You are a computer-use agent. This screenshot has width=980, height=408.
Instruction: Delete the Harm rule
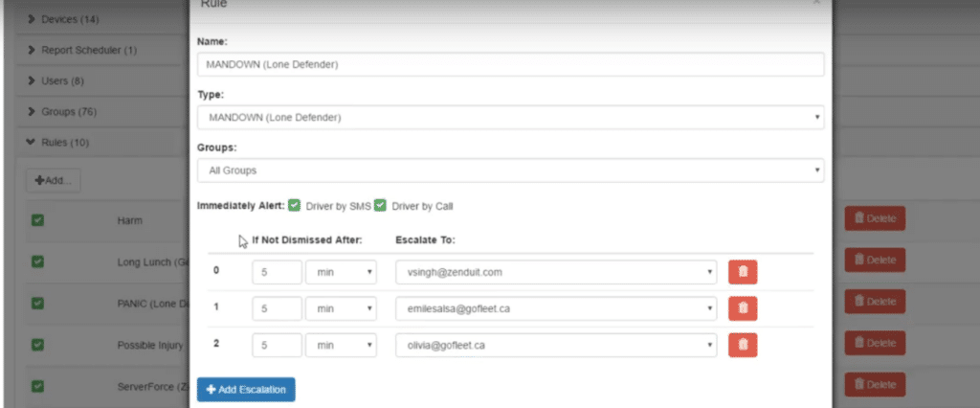875,218
